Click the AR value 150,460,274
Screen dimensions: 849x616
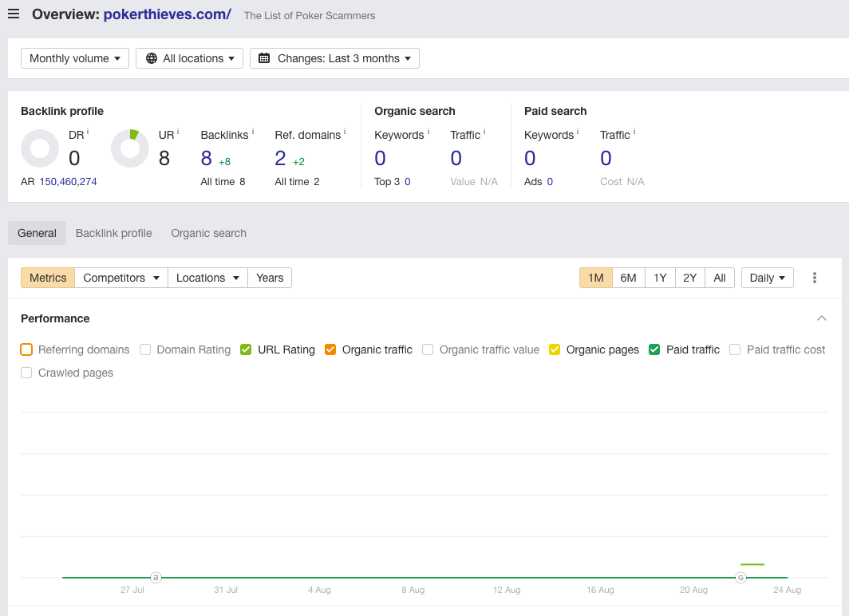point(69,182)
